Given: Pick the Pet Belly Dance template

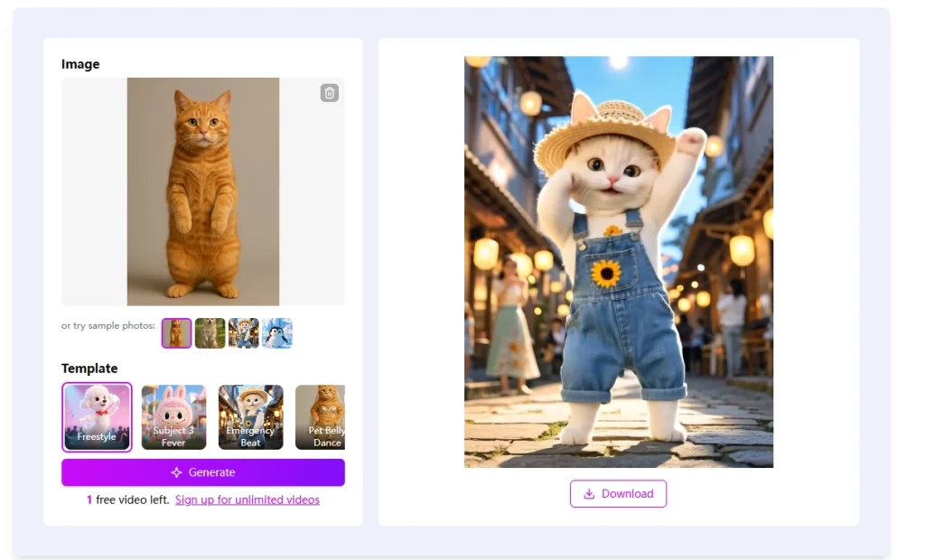Looking at the screenshot, I should tap(321, 417).
